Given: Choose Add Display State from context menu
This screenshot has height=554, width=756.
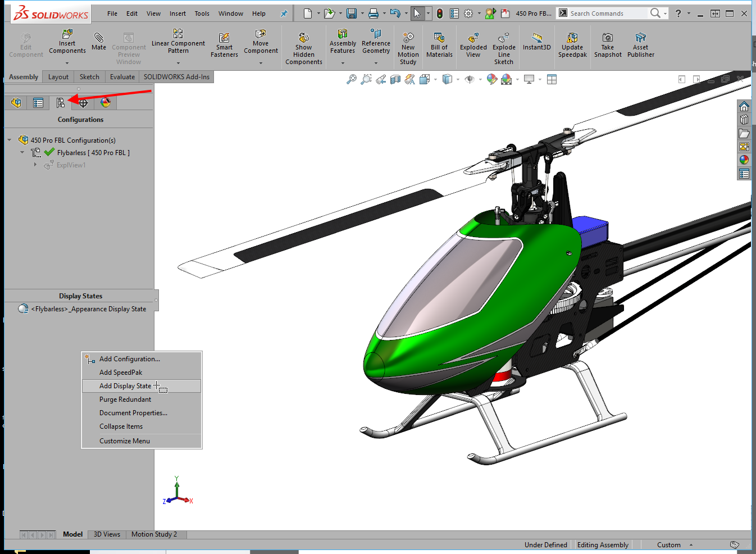Looking at the screenshot, I should (x=125, y=386).
